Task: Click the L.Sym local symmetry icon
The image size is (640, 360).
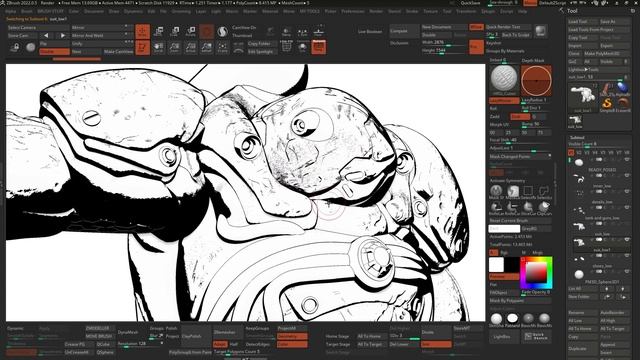Action: (x=302, y=32)
